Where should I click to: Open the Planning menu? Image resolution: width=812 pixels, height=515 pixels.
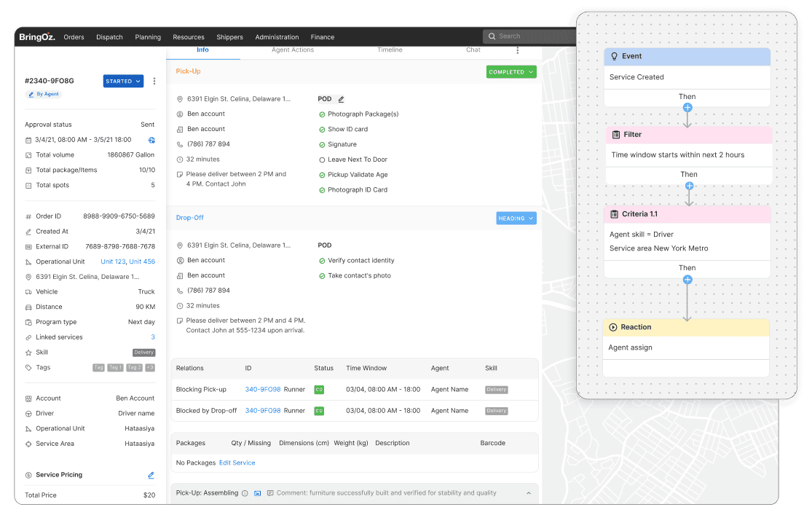click(x=148, y=37)
